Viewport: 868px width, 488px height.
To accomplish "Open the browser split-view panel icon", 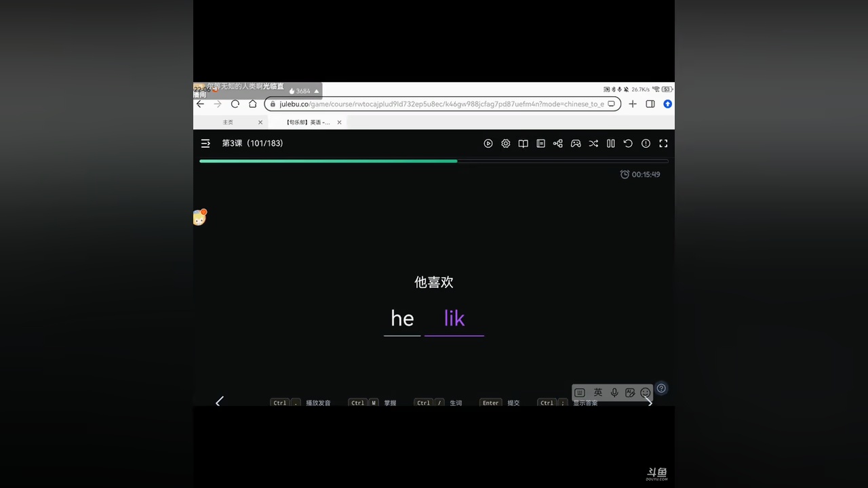I will pyautogui.click(x=650, y=104).
